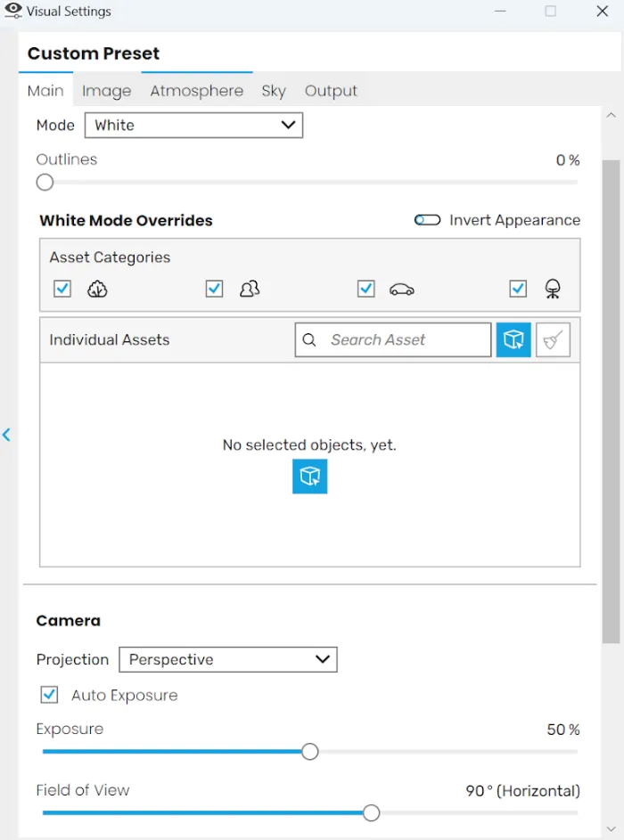The image size is (624, 840).
Task: Uncheck the Auto Exposure checkbox
Action: (x=50, y=695)
